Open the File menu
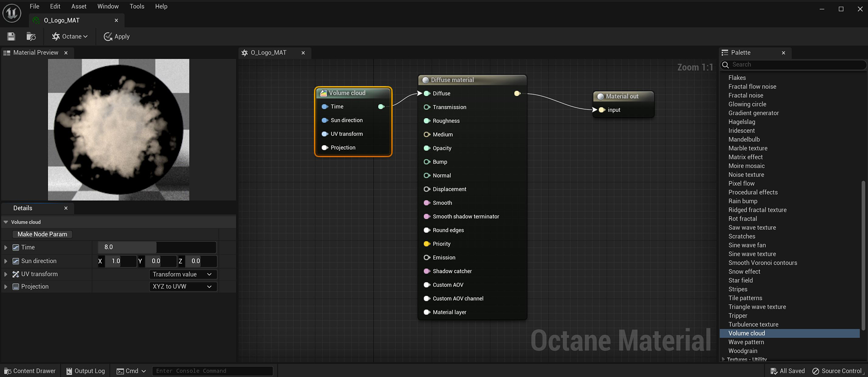This screenshot has width=868, height=377. click(34, 6)
